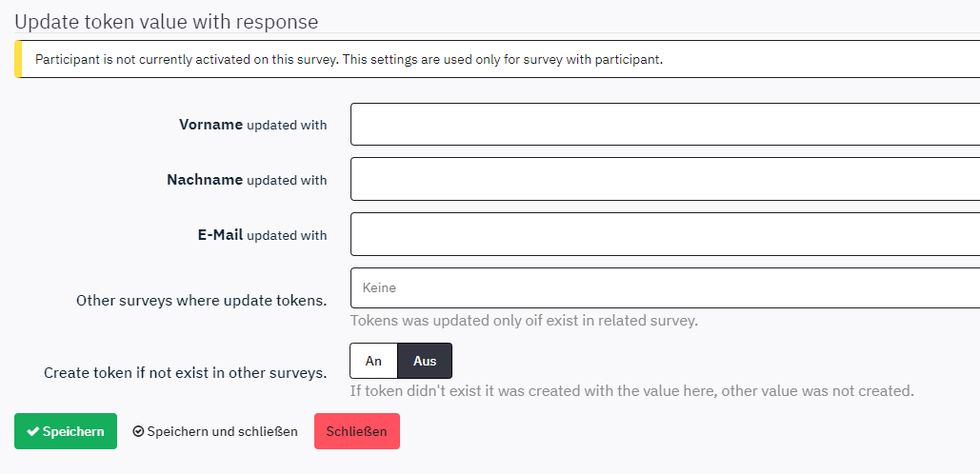Click the checkmark icon on Speichern button
This screenshot has width=980, height=474.
click(32, 432)
